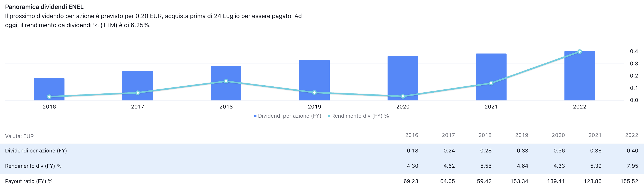Click the Valuta: EUR label

[19, 136]
